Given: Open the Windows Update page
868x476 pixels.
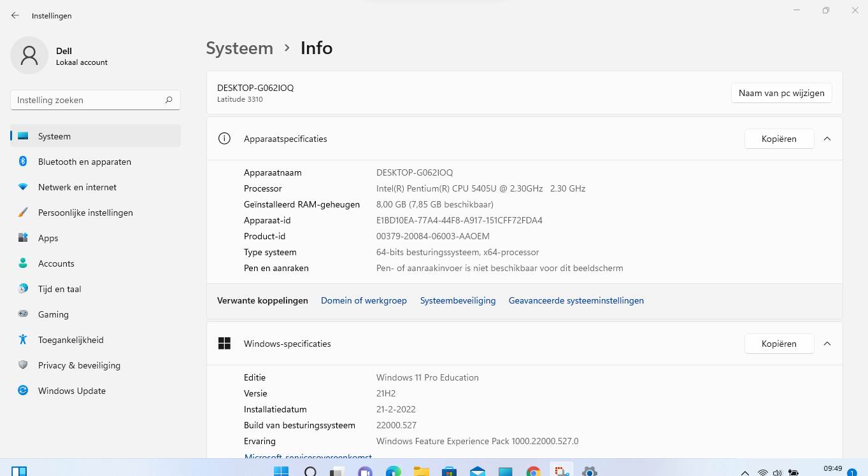Looking at the screenshot, I should [96, 391].
